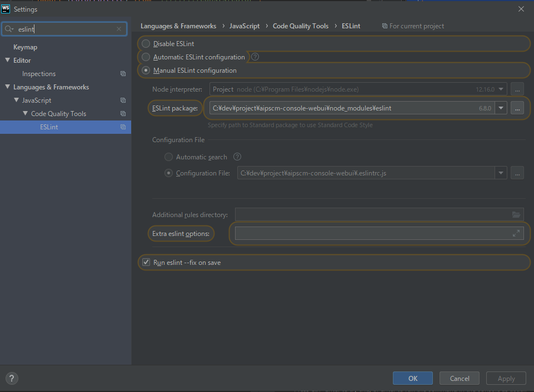Click Code Quality Tools breadcrumb item
The width and height of the screenshot is (534, 392).
tap(301, 26)
